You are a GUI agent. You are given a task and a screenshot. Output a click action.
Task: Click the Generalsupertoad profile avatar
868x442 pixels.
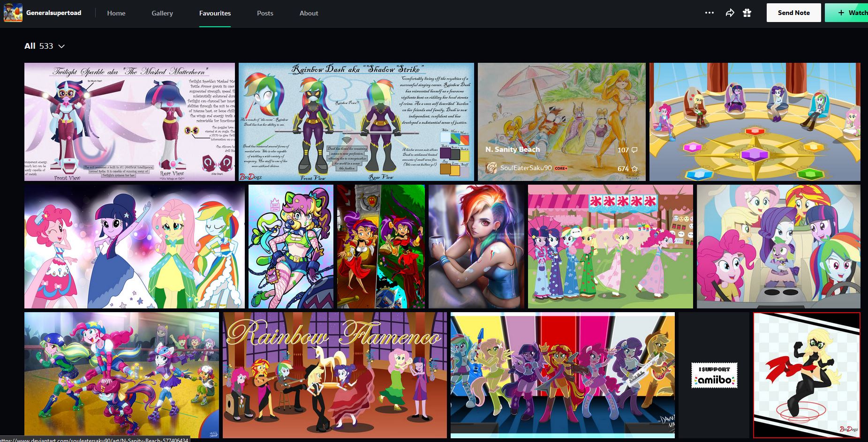13,13
